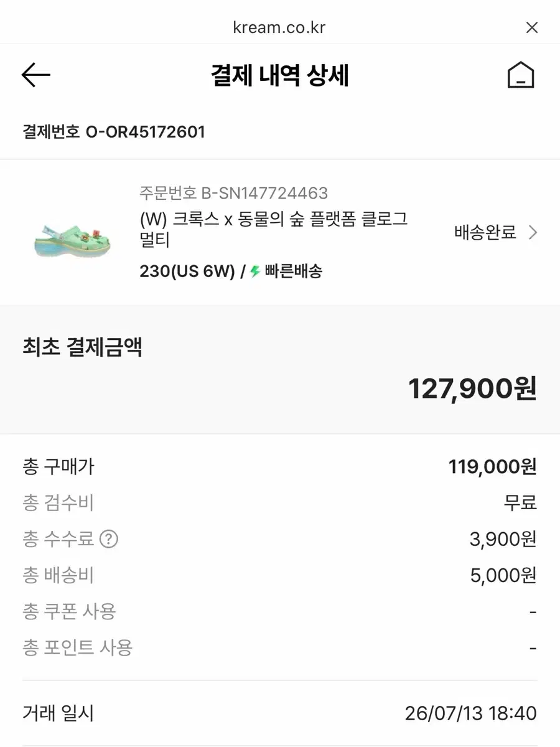The height and width of the screenshot is (747, 560).
Task: Tap order number B-SN147724463
Action: 233,193
